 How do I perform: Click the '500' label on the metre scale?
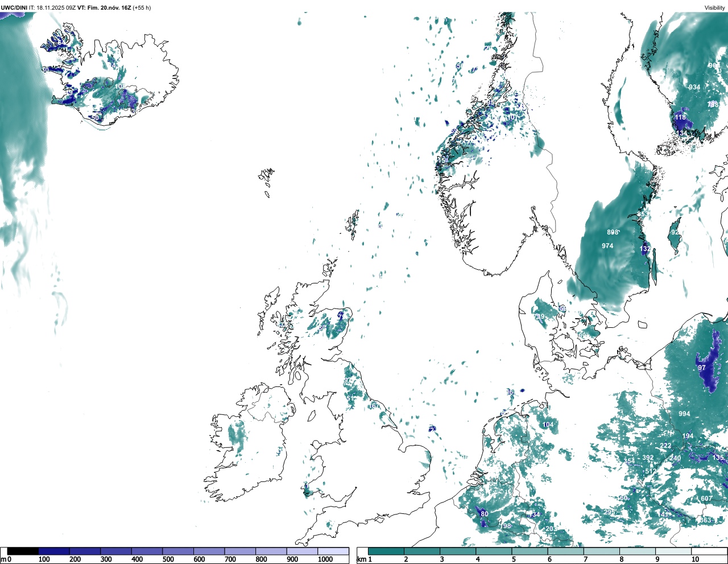pyautogui.click(x=168, y=559)
